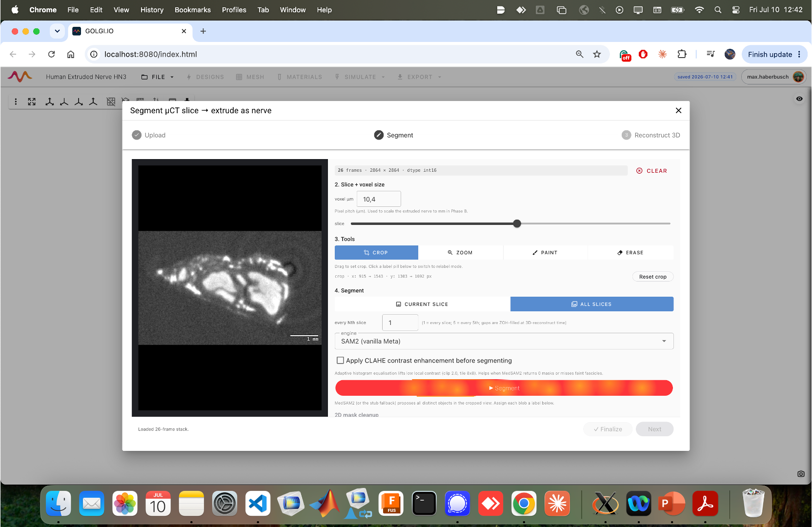Click the slice slider handle

tap(517, 223)
